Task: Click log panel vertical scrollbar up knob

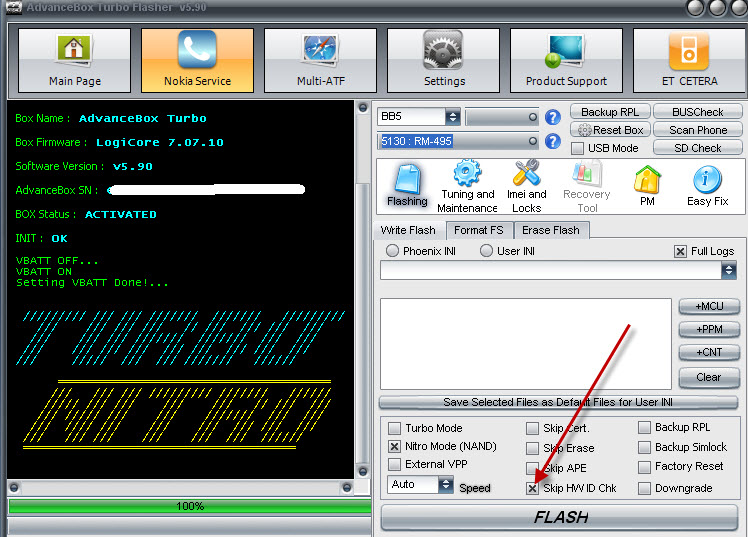Action: (x=363, y=107)
